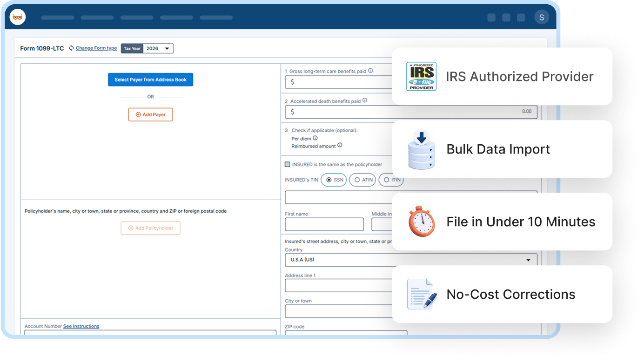Click the Add Payer button
The image size is (644, 363).
point(150,114)
